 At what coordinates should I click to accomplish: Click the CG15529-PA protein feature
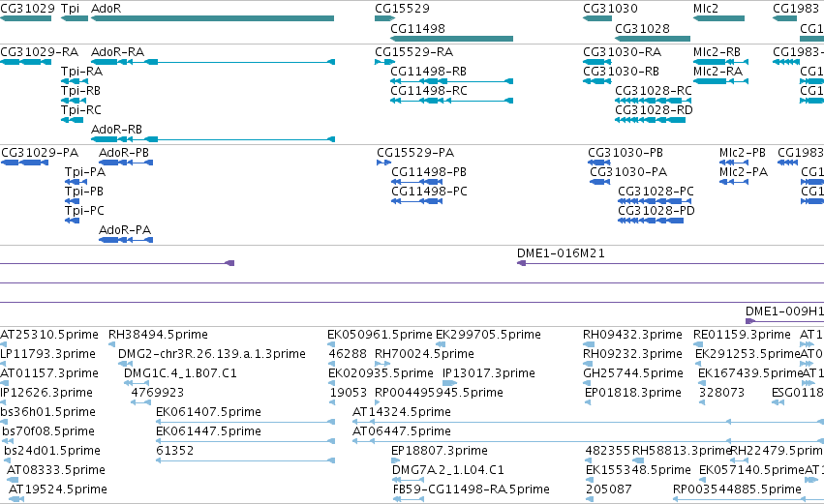tap(383, 163)
